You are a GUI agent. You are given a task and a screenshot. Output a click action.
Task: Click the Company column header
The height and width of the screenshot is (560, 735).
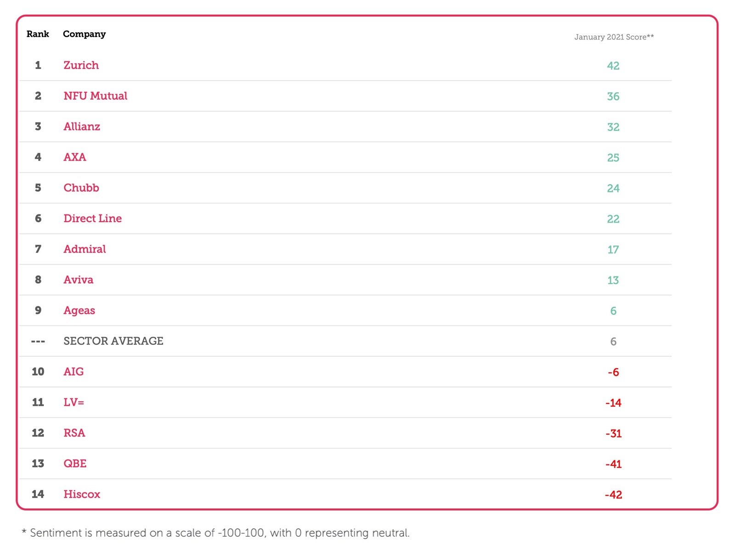85,34
